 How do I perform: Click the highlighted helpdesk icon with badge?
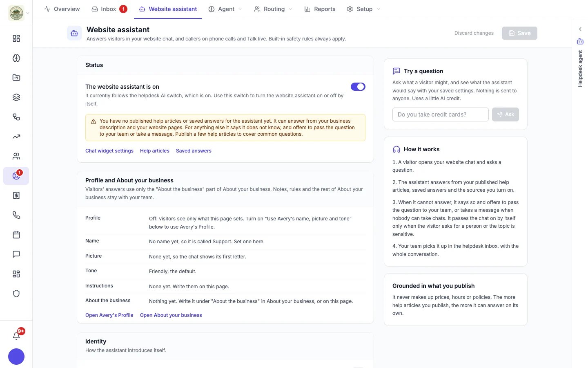coord(16,176)
